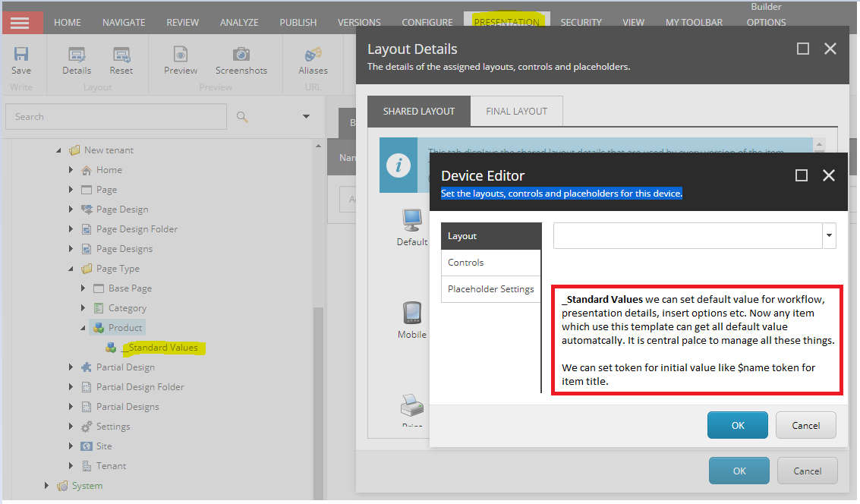Click OK in the Device Editor
Viewport: 860px width, 504px height.
[x=737, y=425]
